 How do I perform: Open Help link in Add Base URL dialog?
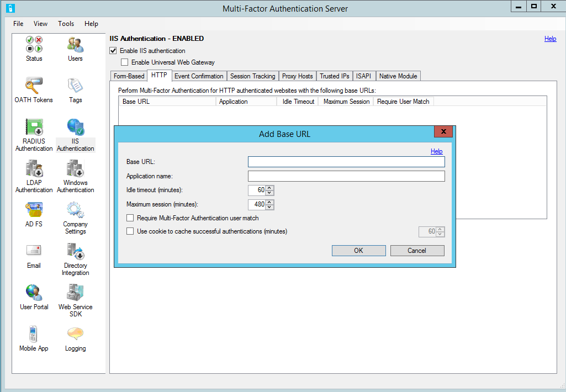[436, 151]
